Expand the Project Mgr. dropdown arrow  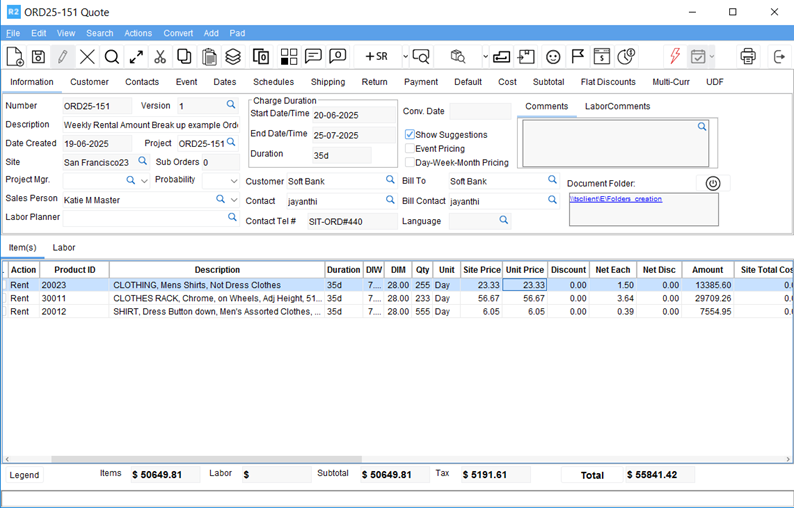pyautogui.click(x=145, y=181)
